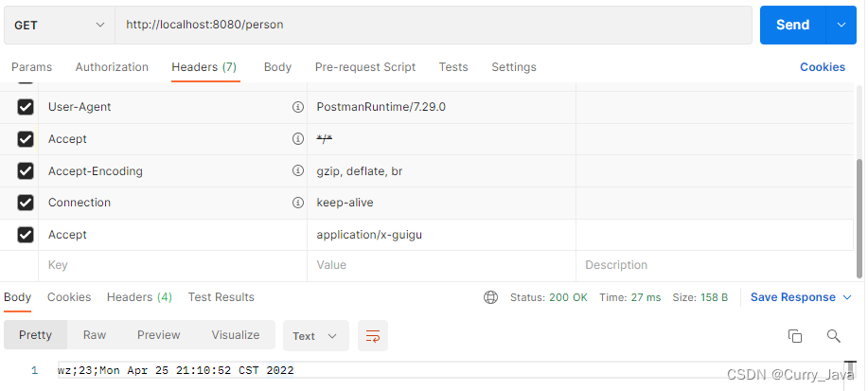868x391 pixels.
Task: Switch to Preview response view
Action: (x=159, y=335)
